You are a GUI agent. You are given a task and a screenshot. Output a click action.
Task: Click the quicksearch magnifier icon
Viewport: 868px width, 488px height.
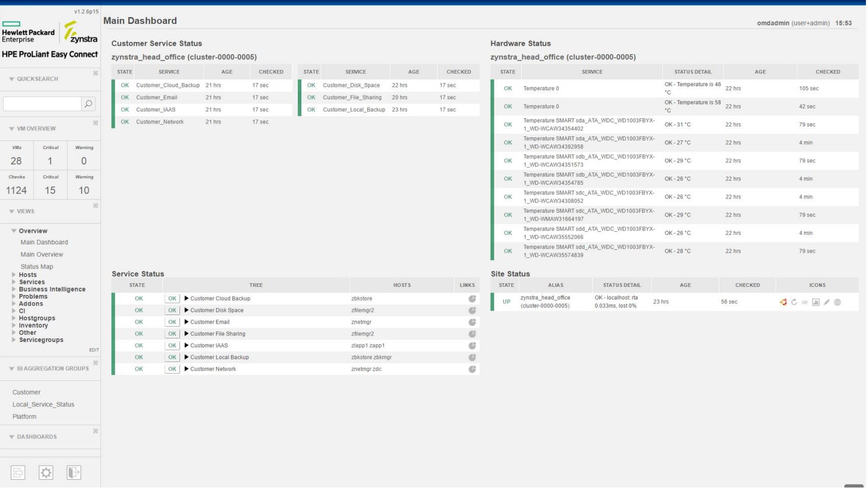(x=88, y=104)
